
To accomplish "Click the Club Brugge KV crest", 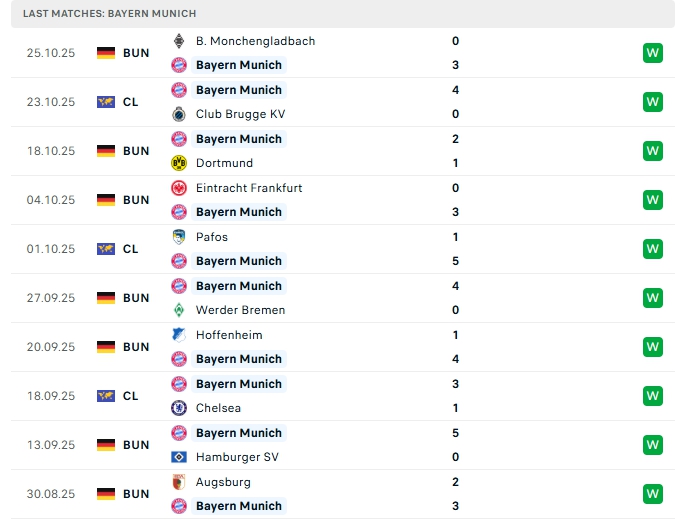I will point(179,114).
